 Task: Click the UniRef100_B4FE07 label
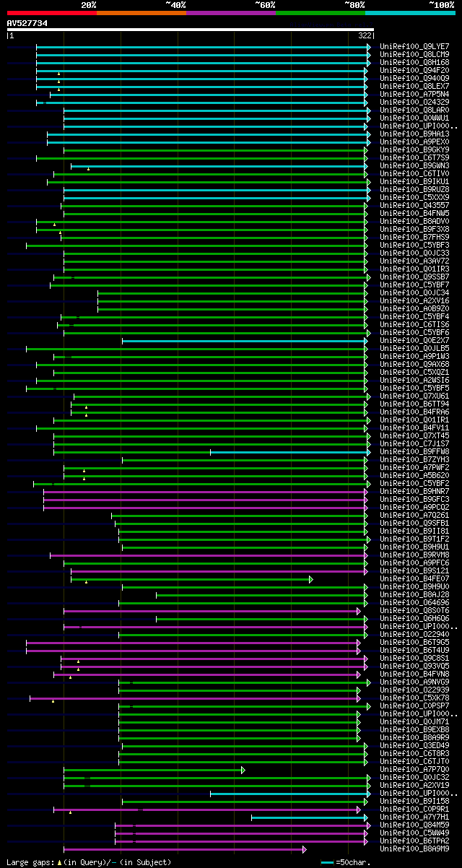414,578
